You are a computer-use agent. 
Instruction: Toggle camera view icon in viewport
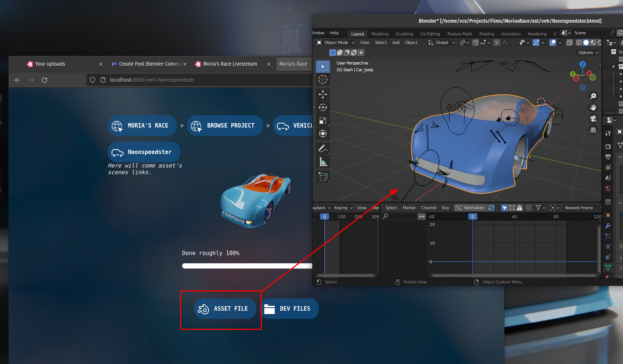(593, 119)
